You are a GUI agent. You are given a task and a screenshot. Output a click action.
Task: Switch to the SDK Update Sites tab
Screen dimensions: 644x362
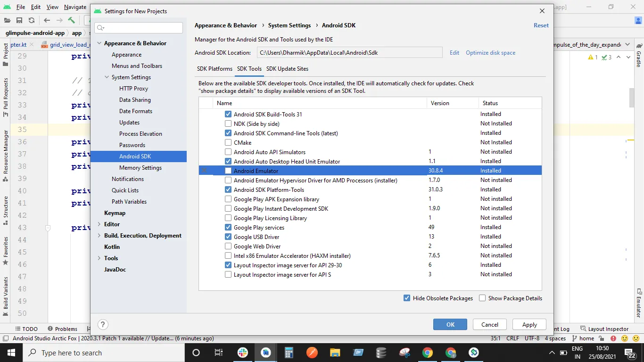coord(287,69)
